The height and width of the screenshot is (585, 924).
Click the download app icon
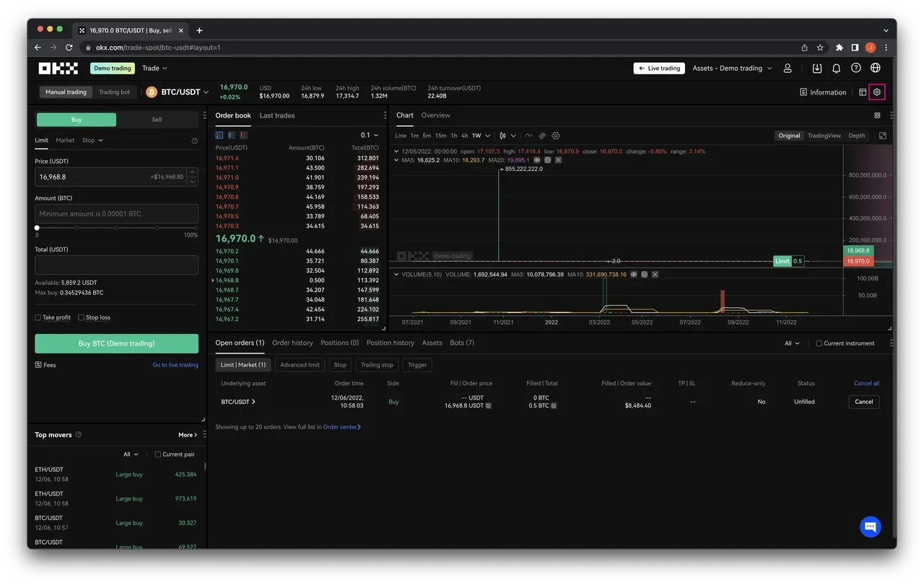point(817,68)
